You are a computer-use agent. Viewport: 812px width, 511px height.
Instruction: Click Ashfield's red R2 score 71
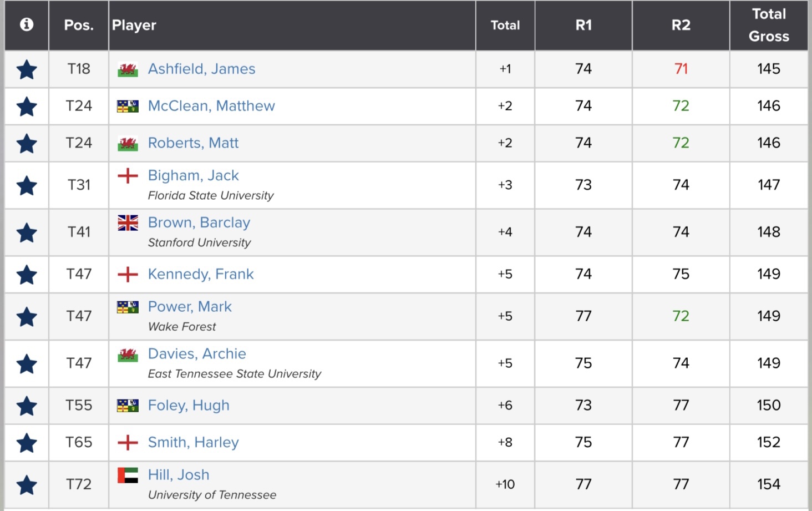click(x=681, y=69)
